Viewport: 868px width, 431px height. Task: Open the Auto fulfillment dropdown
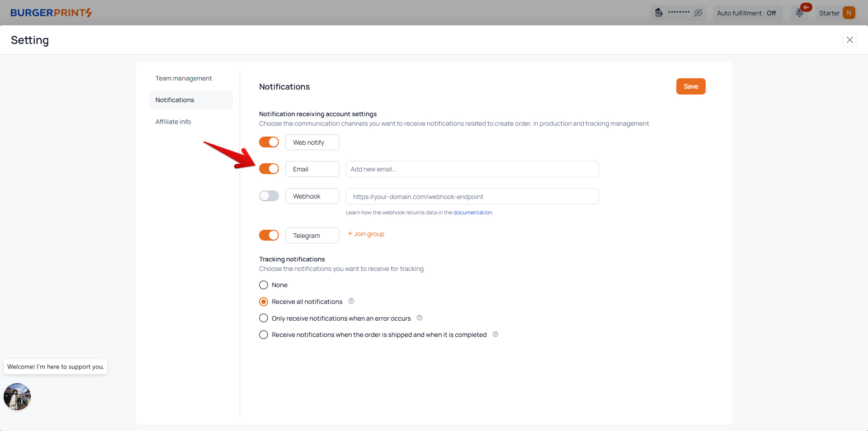click(746, 13)
